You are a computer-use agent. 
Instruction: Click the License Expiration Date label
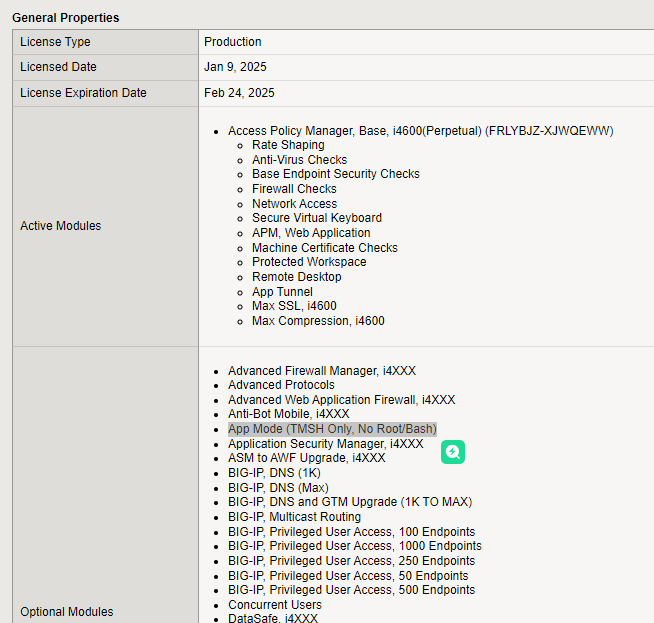tap(83, 93)
